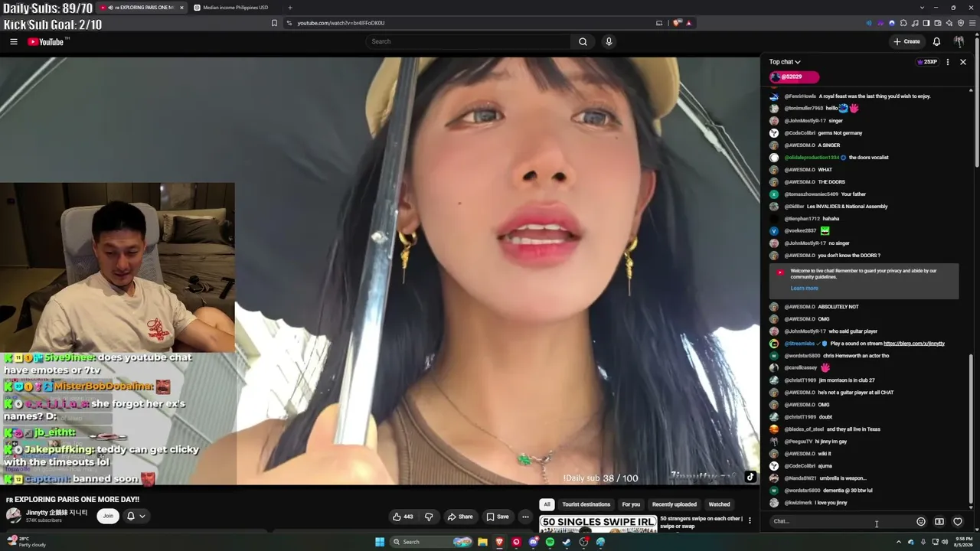980x551 pixels.
Task: Like the video with 443 likes
Action: (x=403, y=517)
